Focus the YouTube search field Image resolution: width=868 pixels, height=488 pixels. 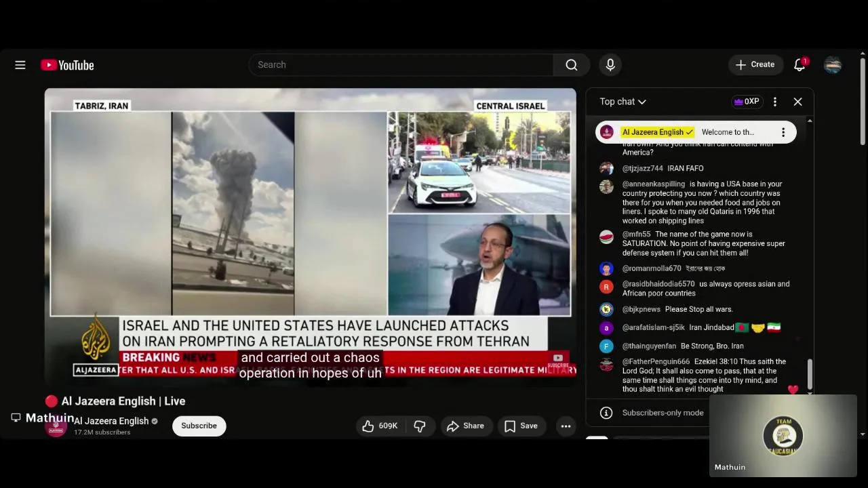tap(401, 64)
